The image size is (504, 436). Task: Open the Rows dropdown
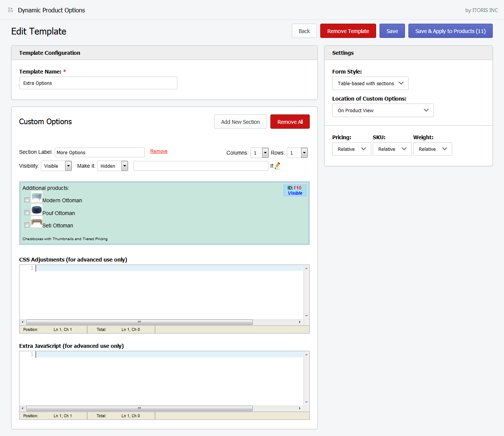[x=297, y=153]
